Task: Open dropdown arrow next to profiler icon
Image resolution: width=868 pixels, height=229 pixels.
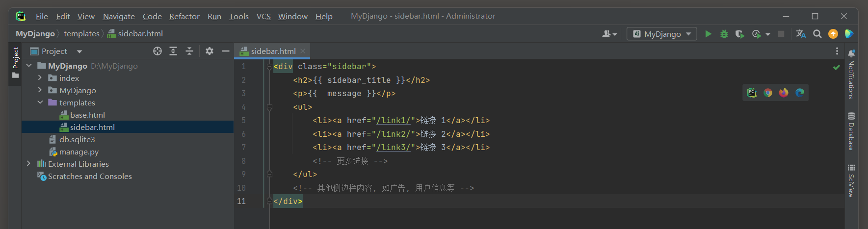Action: pos(768,34)
